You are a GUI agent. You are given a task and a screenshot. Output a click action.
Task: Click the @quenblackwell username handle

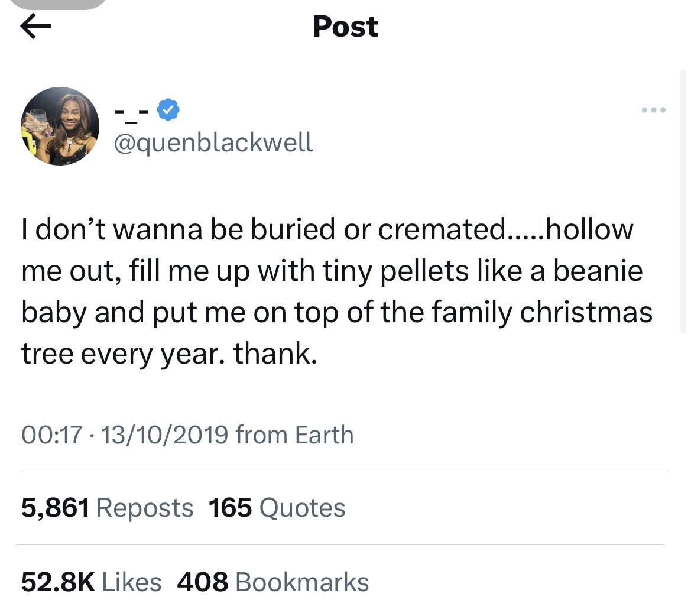(212, 142)
